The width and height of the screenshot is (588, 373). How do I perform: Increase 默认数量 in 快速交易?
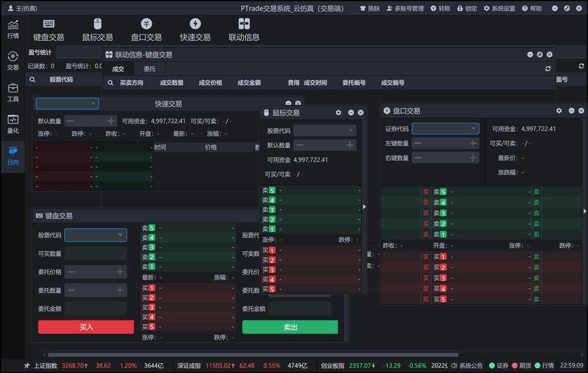point(111,121)
